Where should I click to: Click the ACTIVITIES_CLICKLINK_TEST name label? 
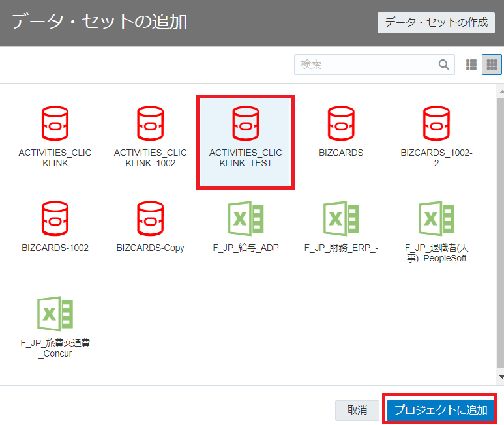point(246,158)
